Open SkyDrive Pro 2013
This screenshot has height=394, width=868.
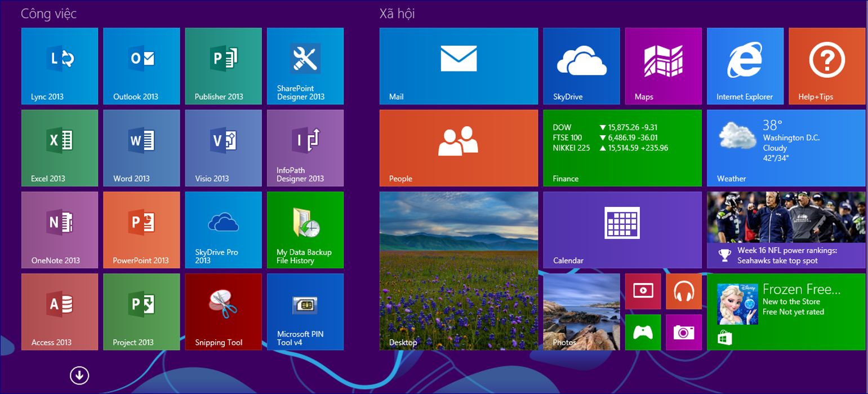[x=223, y=229]
